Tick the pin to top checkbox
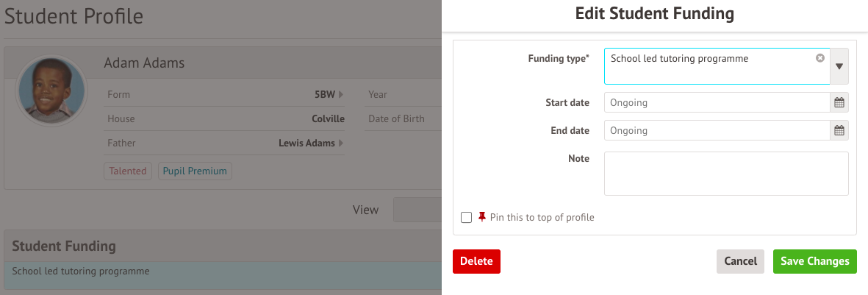 (x=466, y=218)
